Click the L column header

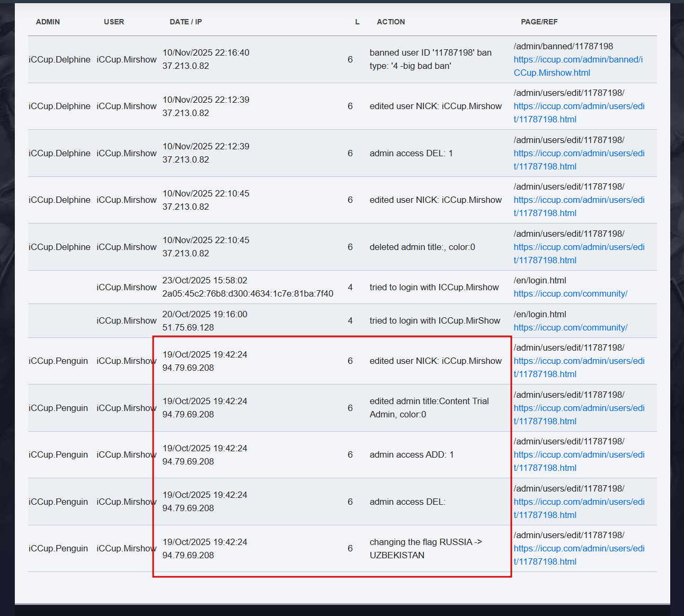[358, 22]
